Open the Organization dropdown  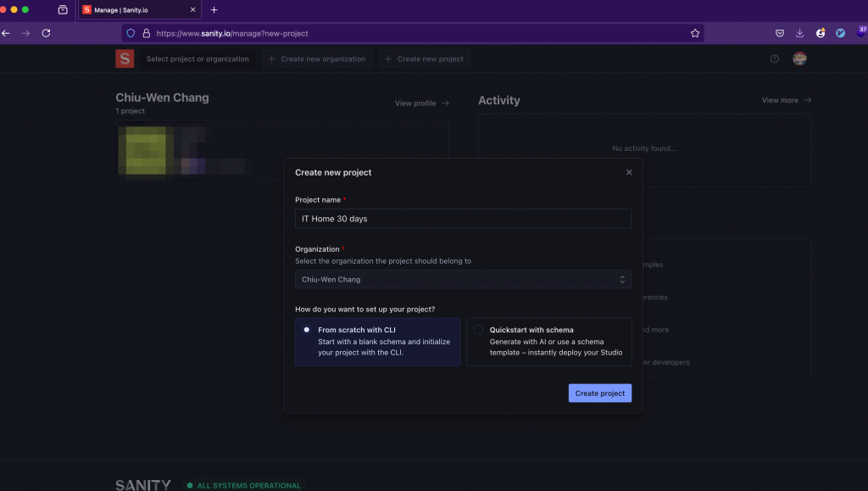pyautogui.click(x=463, y=280)
